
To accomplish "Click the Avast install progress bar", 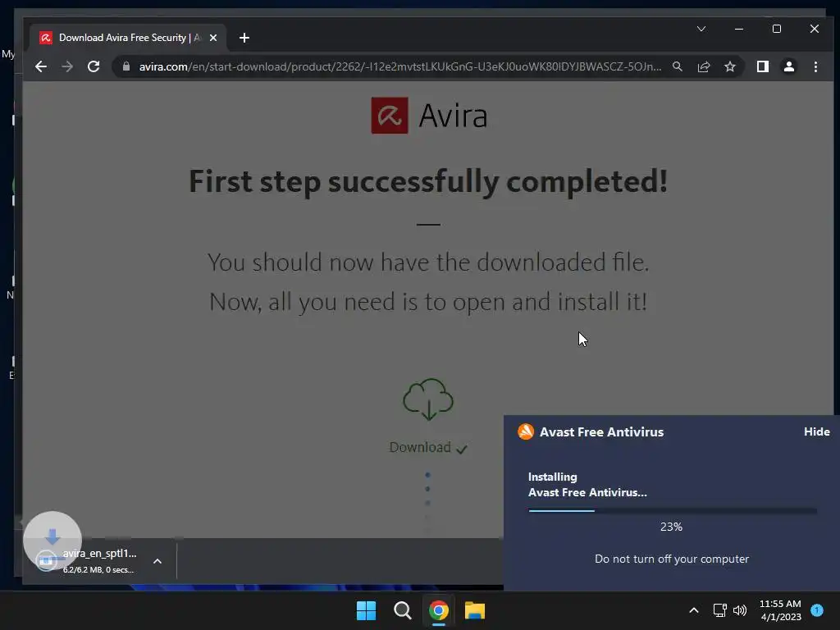I will (x=673, y=511).
